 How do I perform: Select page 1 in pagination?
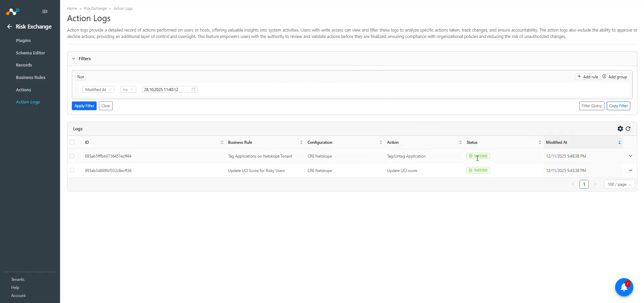coord(584,184)
